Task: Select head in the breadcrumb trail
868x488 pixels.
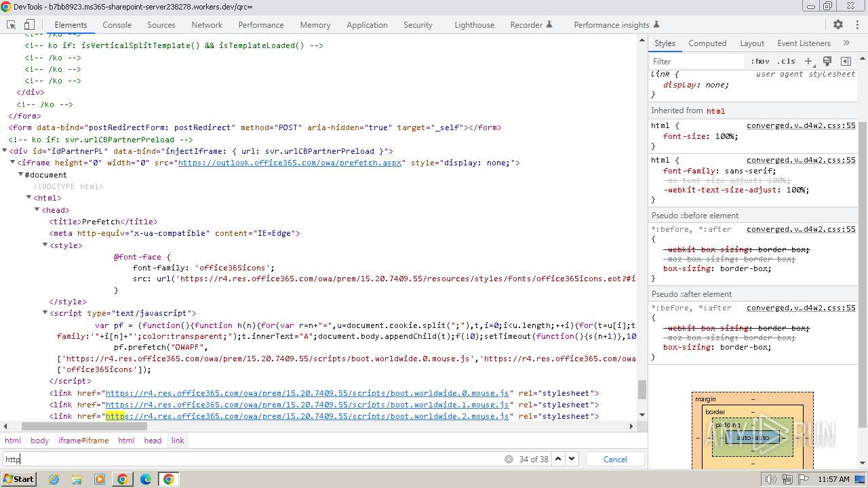Action: (153, 441)
